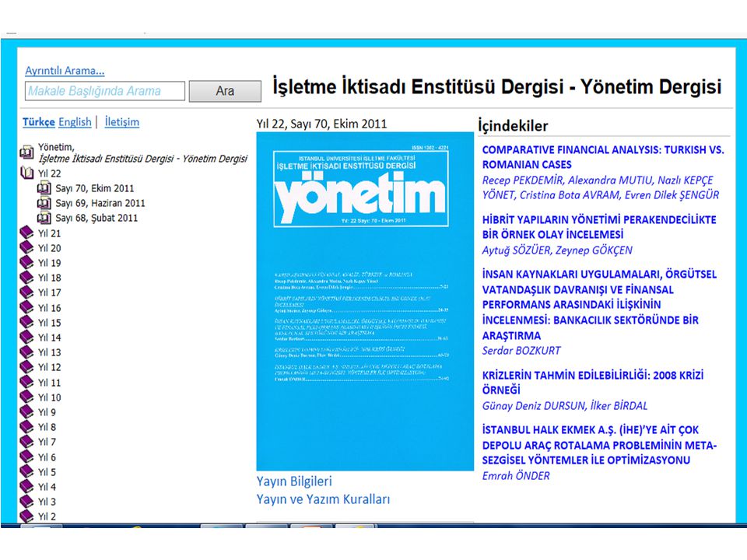Open the Yayın Bilgileri link
The height and width of the screenshot is (560, 747).
[x=294, y=481]
